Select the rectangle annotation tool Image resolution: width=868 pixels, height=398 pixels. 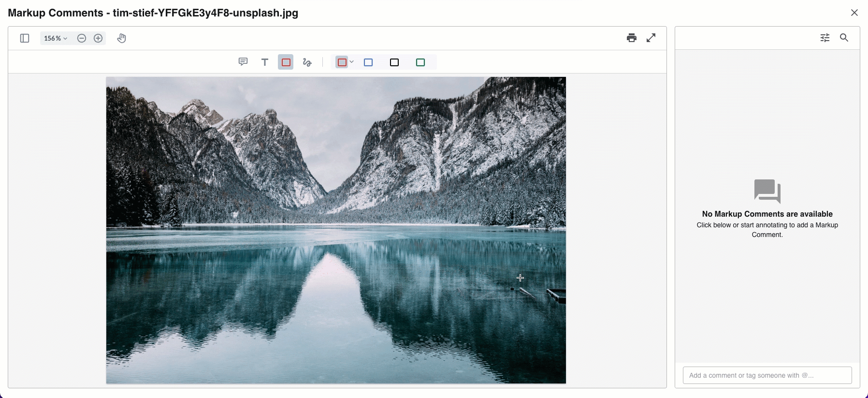tap(286, 62)
